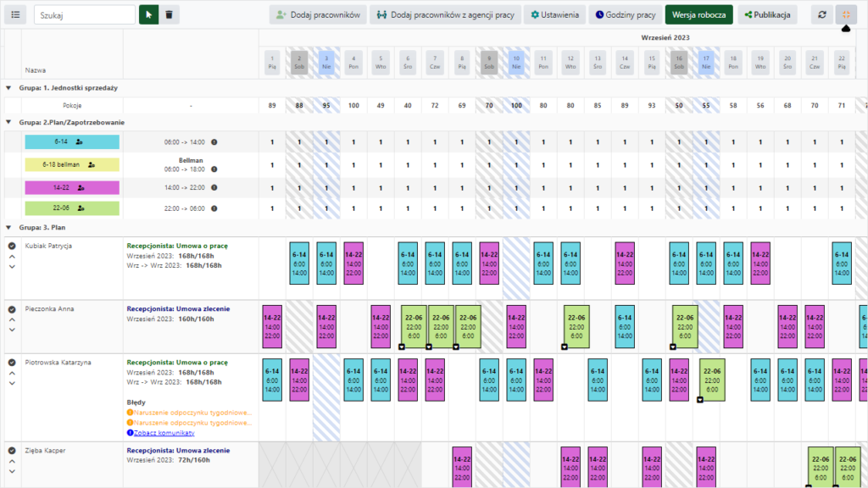
Task: Toggle the check circle for Zięba Kacper
Action: click(12, 451)
